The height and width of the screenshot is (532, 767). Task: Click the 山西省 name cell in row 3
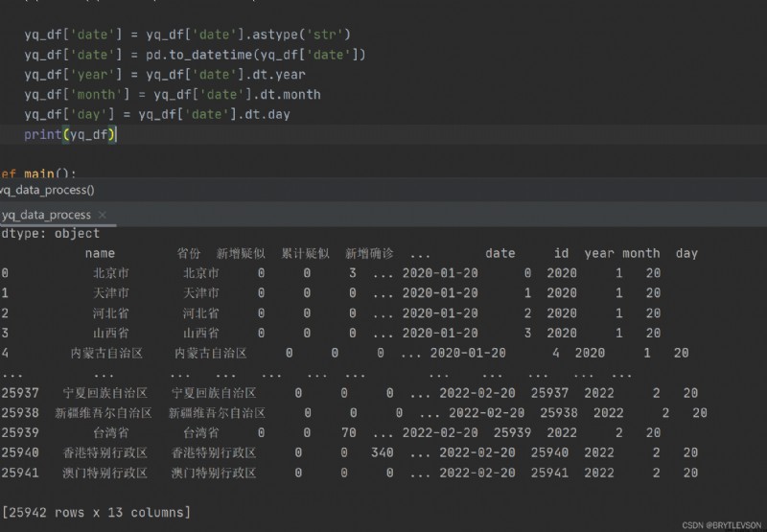coord(111,333)
